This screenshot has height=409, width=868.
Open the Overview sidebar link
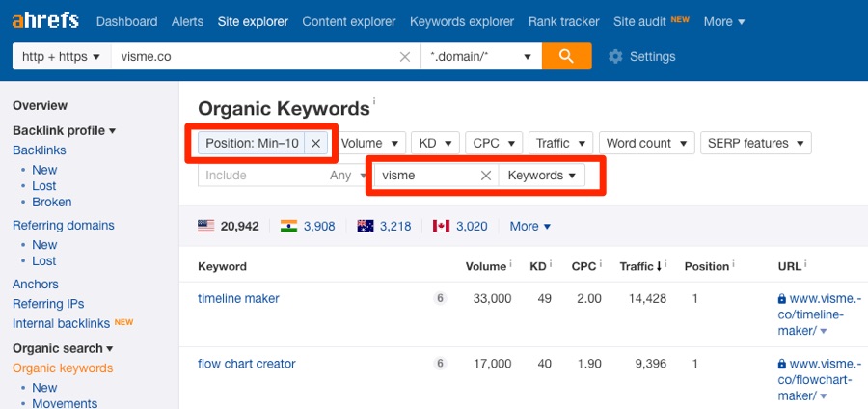(40, 105)
